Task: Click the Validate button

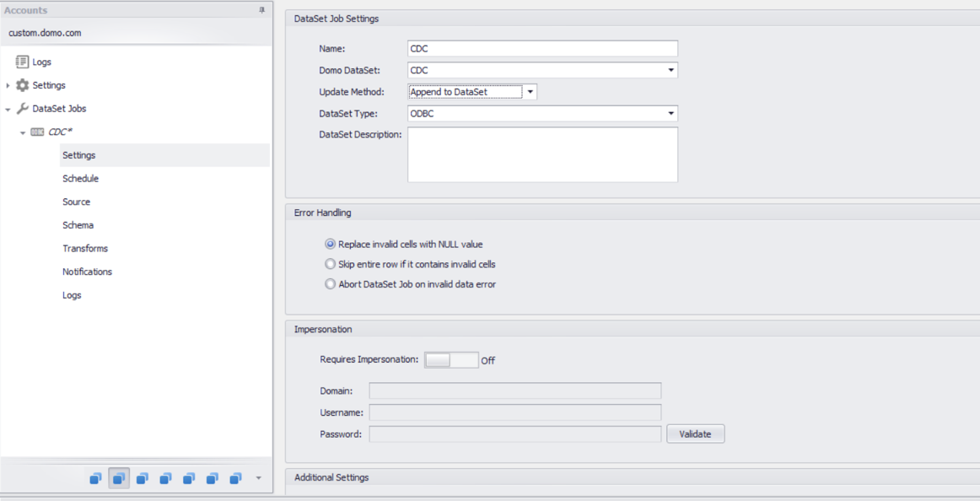Action: tap(695, 434)
